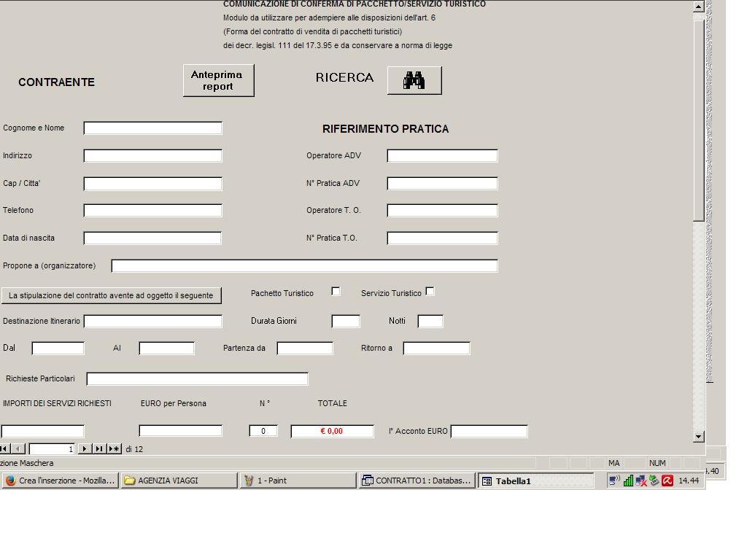Click the Operatore T. O. field
This screenshot has height=560, width=747.
click(443, 211)
